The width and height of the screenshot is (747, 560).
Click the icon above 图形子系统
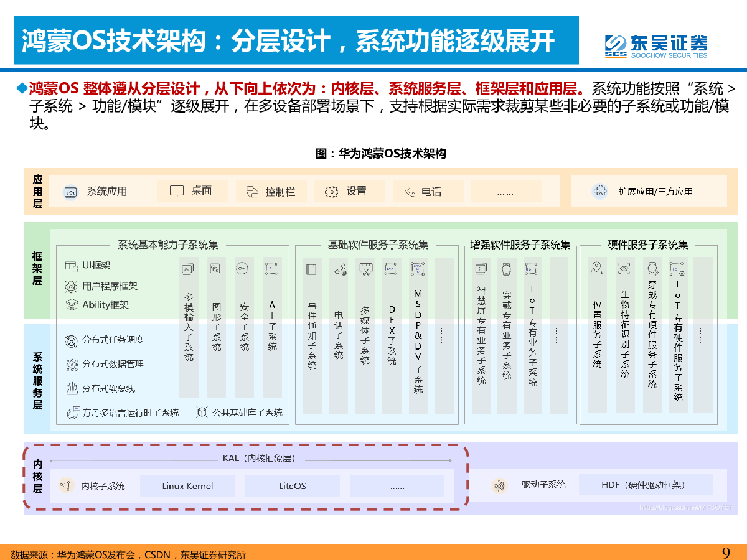click(215, 269)
